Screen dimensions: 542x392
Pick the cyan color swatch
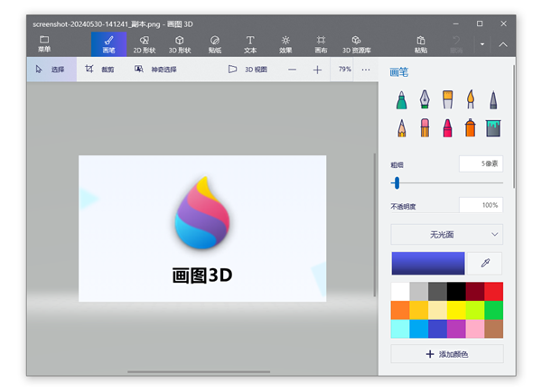coord(400,329)
